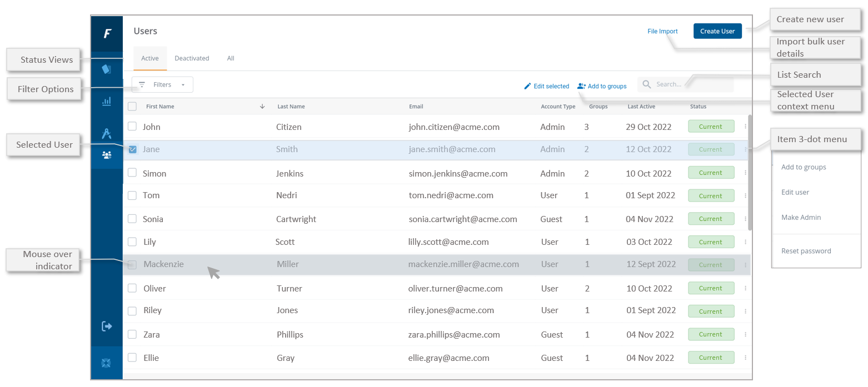Image resolution: width=868 pixels, height=387 pixels.
Task: Open three-dot menu for John Citizen
Action: click(745, 127)
